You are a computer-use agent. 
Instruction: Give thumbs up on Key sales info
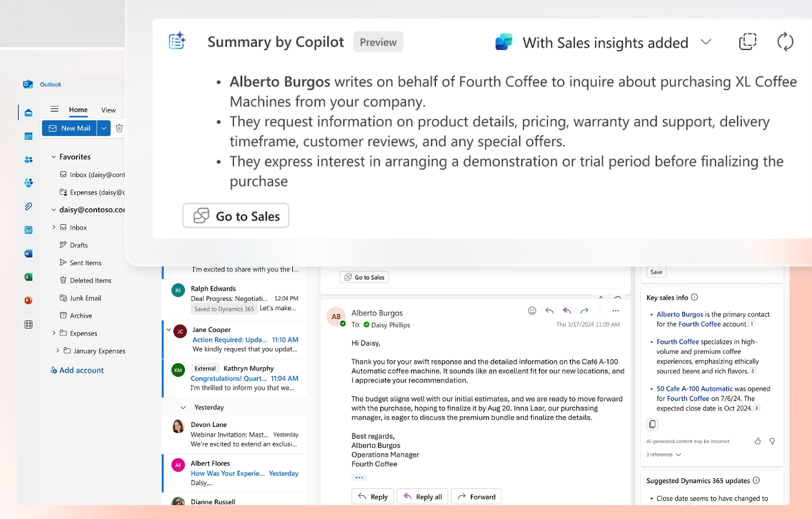click(x=758, y=441)
